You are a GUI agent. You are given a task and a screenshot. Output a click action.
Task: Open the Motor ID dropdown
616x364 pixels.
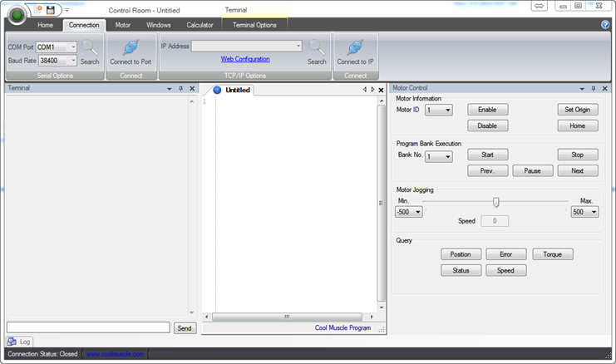click(448, 110)
